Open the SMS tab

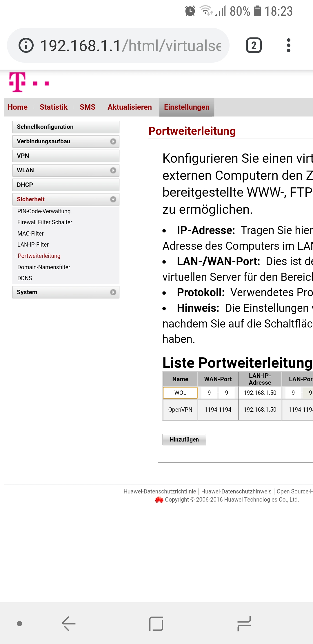point(88,107)
